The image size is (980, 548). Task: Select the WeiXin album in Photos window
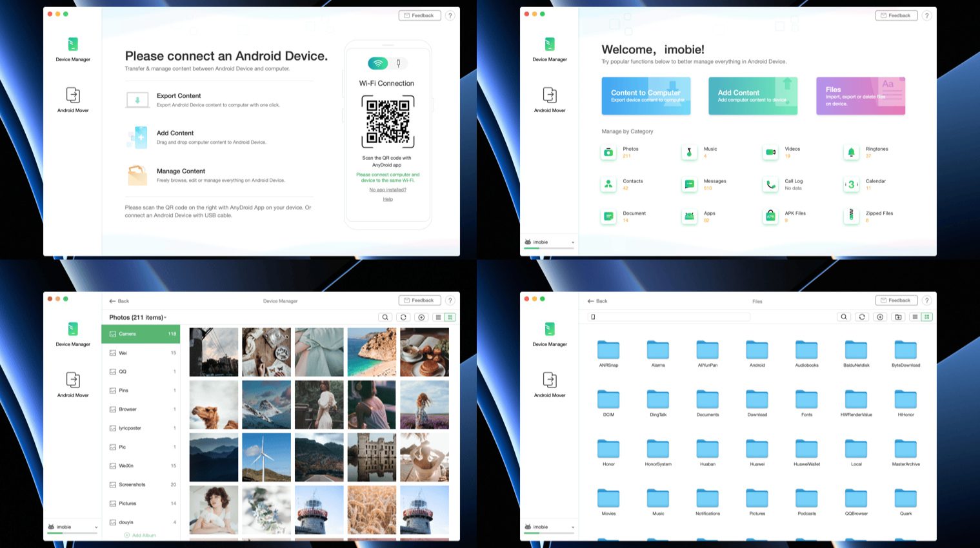click(x=141, y=465)
